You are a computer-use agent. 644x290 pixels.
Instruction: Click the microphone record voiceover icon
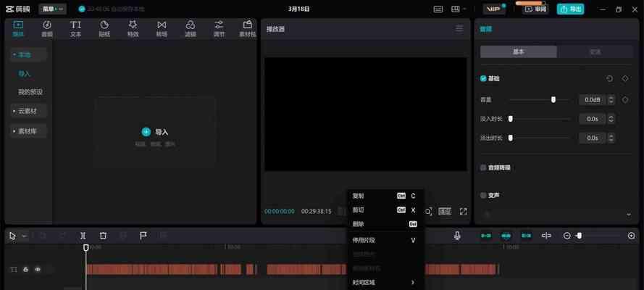(457, 236)
